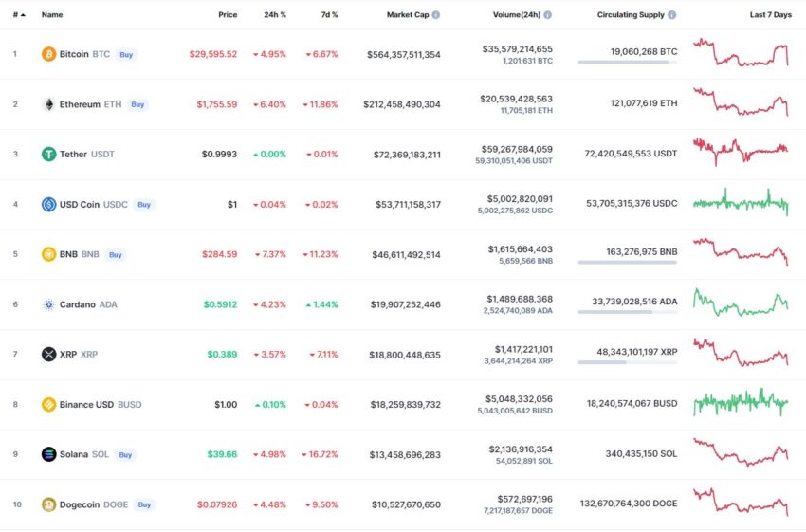
Task: Click the BNB circulating supply progress bar
Action: point(627,262)
